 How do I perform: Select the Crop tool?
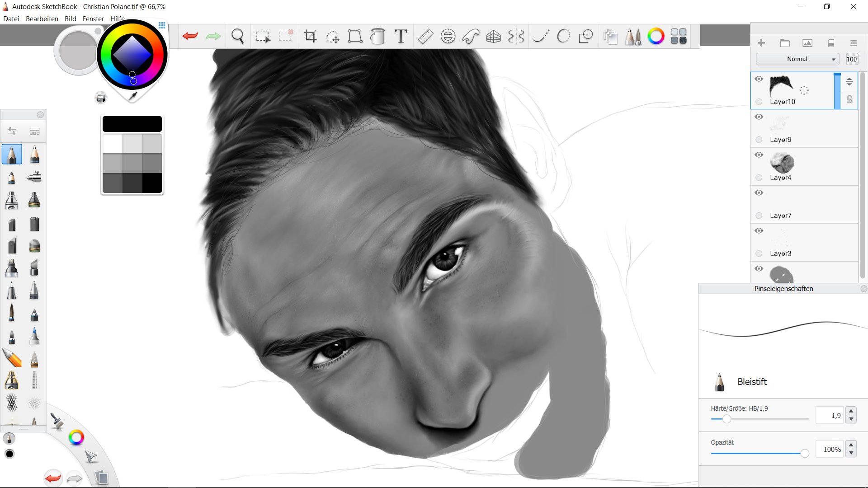click(x=310, y=36)
